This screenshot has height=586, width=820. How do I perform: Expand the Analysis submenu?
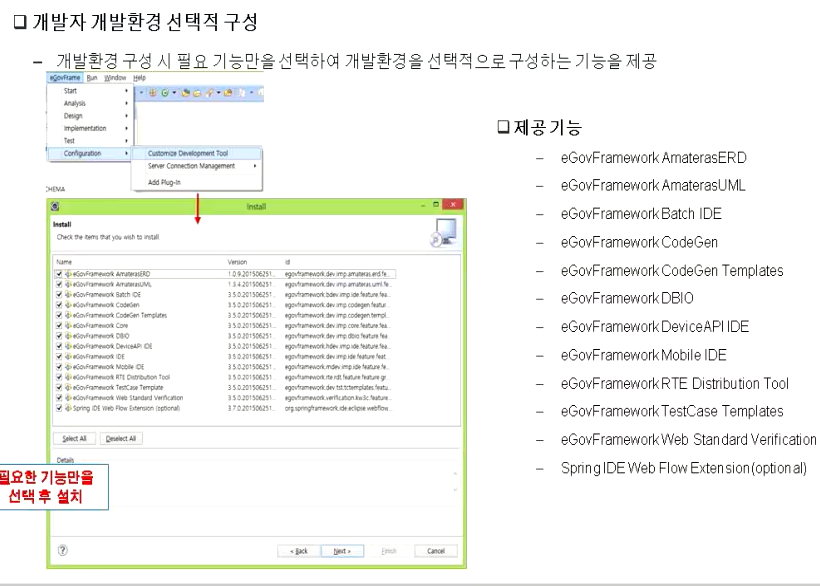[89, 103]
